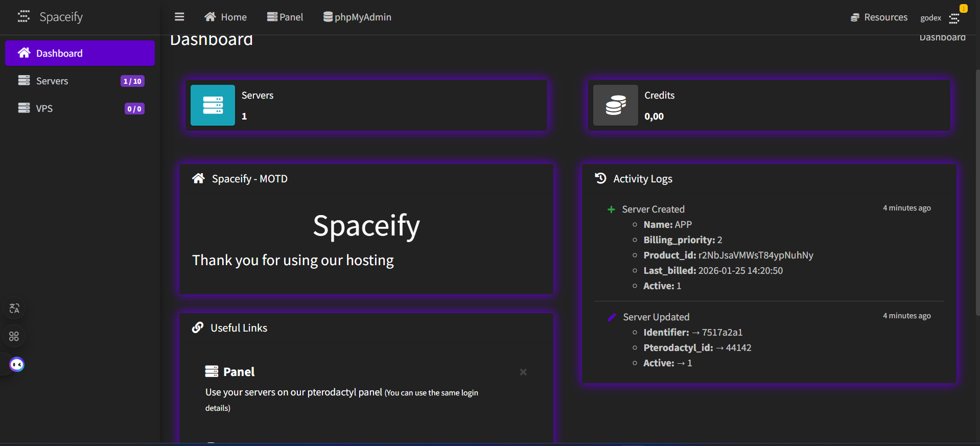Dismiss the Panel useful link with X
Image resolution: width=980 pixels, height=446 pixels.
[523, 372]
